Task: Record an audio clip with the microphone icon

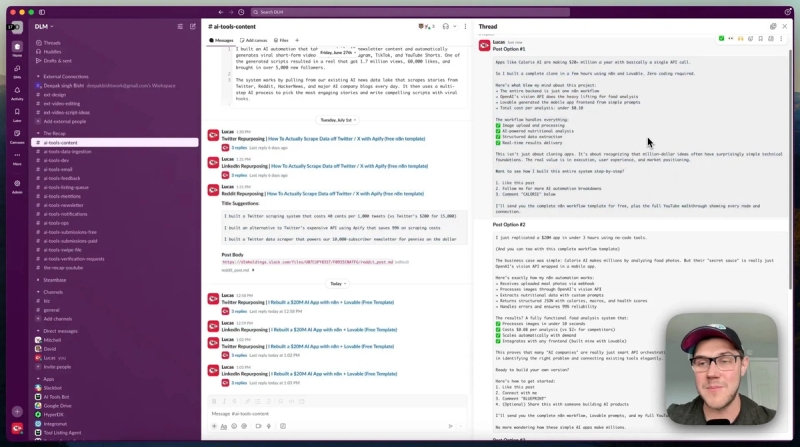Action: tap(268, 426)
